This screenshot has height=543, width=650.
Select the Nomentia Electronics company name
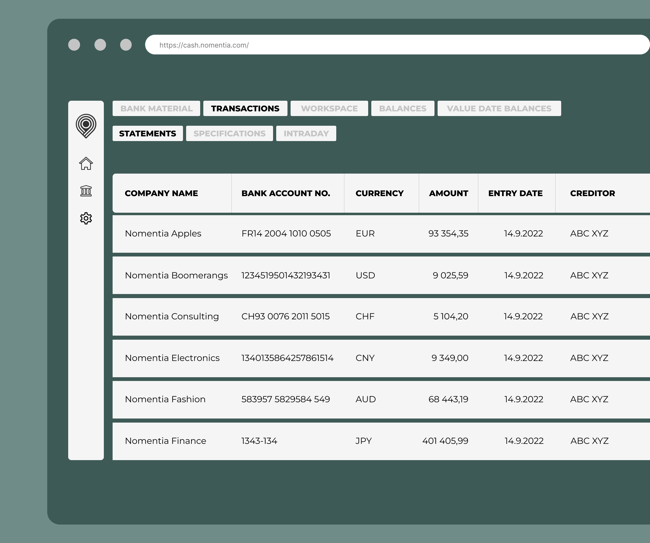pyautogui.click(x=172, y=358)
